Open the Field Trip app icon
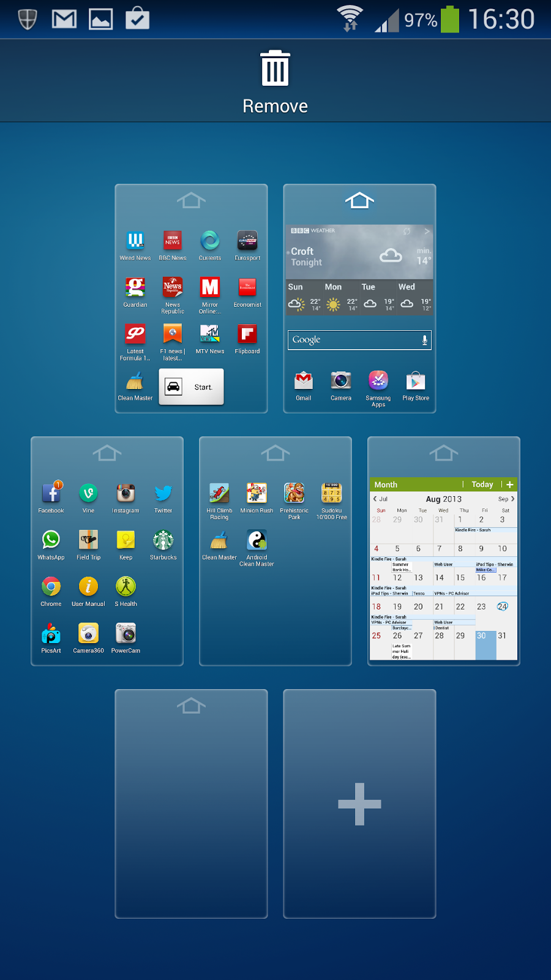Screen dimensions: 551x980 tap(89, 540)
